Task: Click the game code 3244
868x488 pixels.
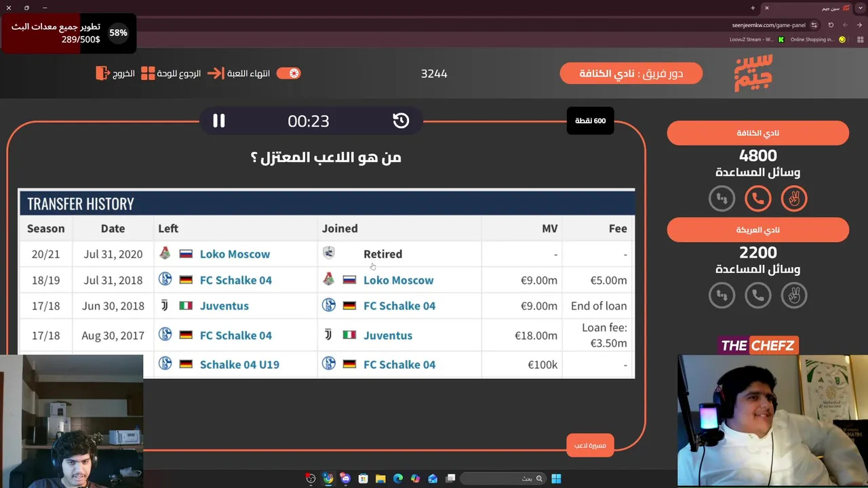Action: pyautogui.click(x=434, y=73)
